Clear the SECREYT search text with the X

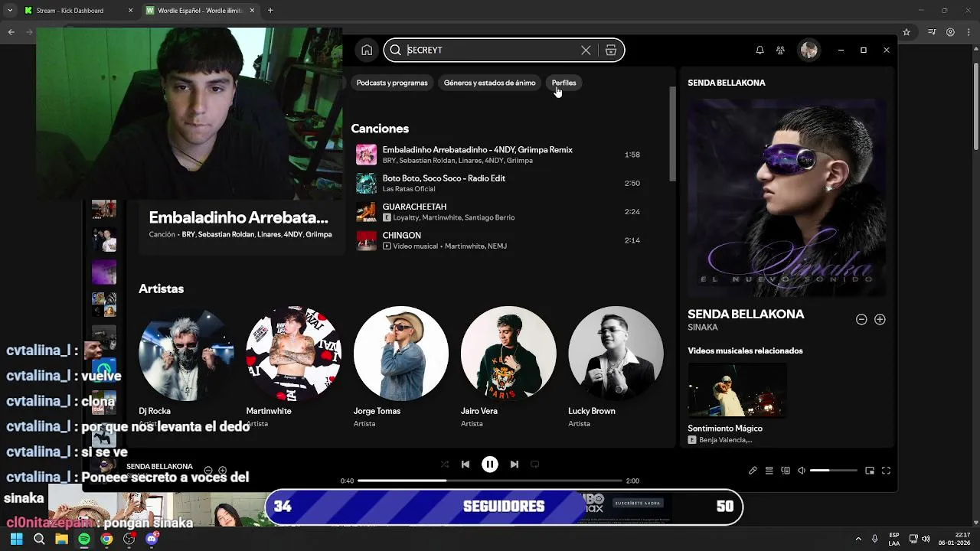click(586, 50)
